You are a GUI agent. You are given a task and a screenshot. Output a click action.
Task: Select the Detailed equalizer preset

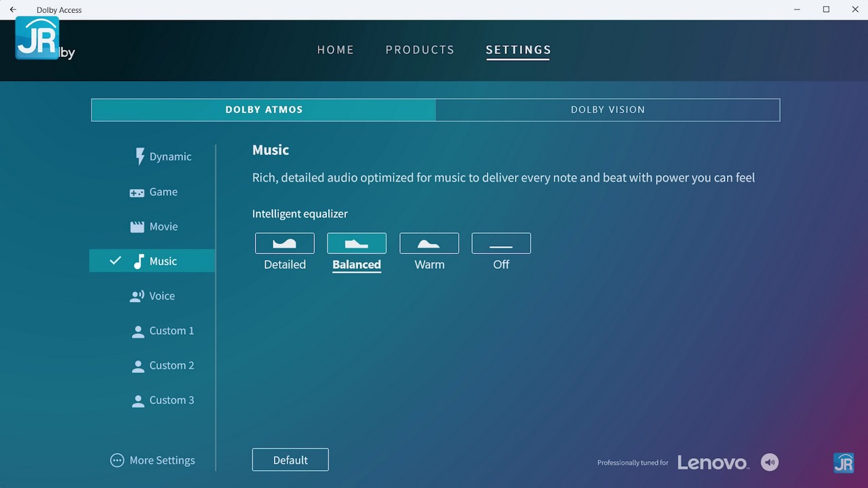coord(285,243)
